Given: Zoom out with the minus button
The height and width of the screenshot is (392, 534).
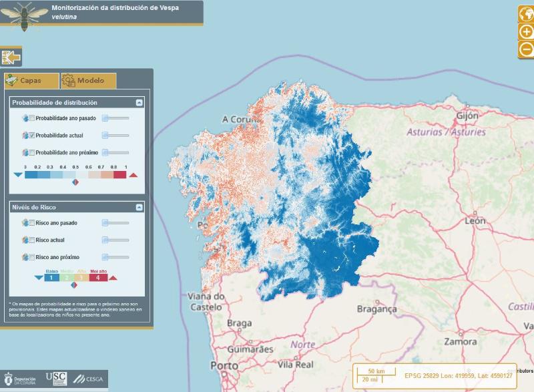Looking at the screenshot, I should pos(526,49).
